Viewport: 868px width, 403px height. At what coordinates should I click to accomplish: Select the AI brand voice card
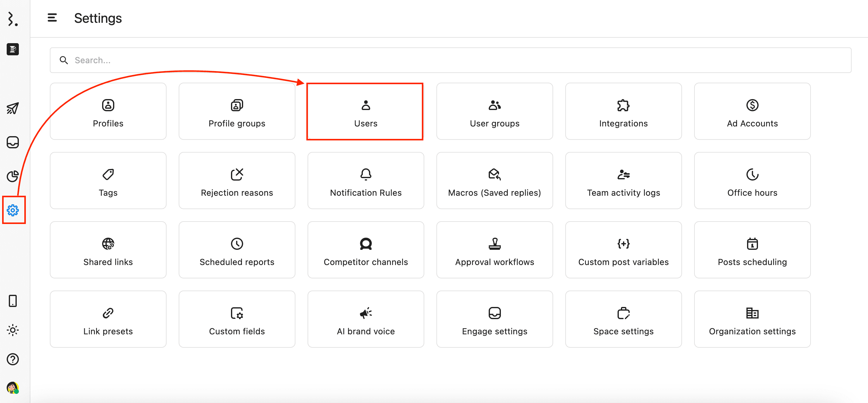click(365, 319)
